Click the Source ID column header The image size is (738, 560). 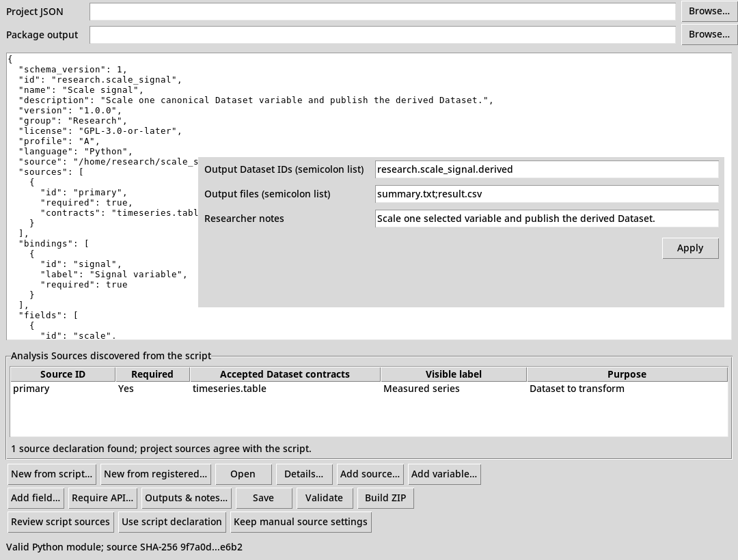pos(63,374)
